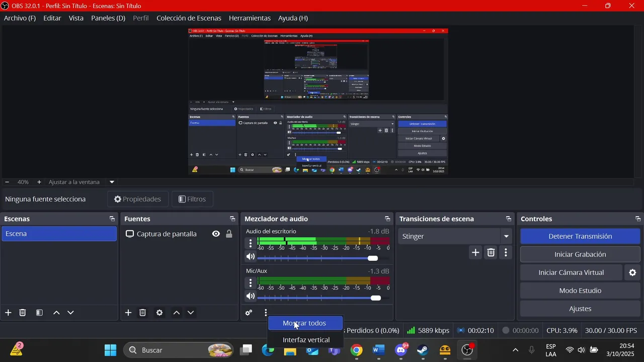Select Escena in scenes list
This screenshot has height=362, width=644.
pyautogui.click(x=59, y=234)
